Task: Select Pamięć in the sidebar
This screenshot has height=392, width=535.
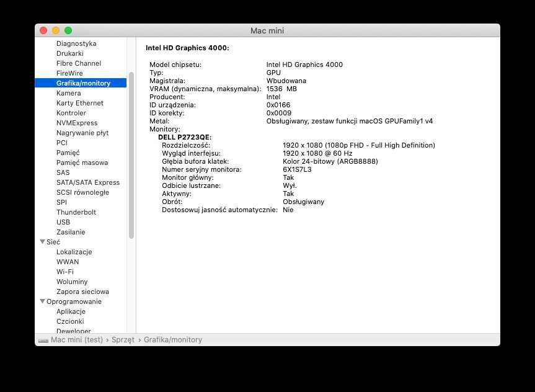Action: pos(68,153)
